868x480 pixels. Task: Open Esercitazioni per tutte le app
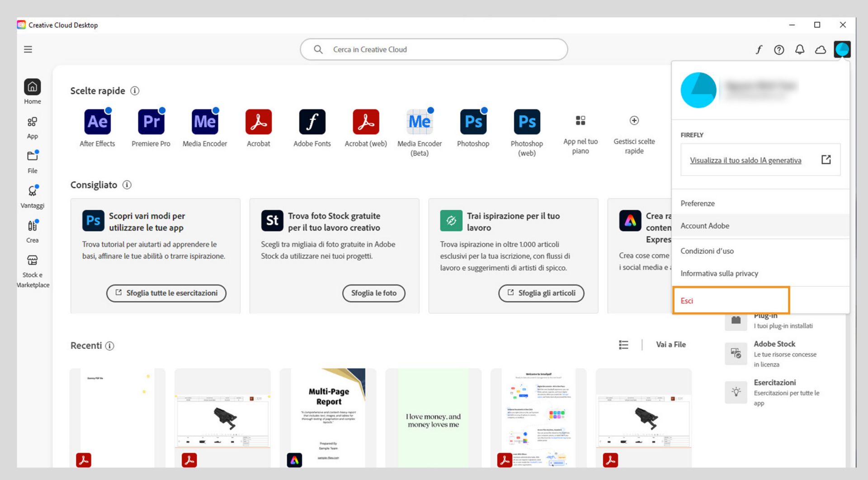coord(774,393)
